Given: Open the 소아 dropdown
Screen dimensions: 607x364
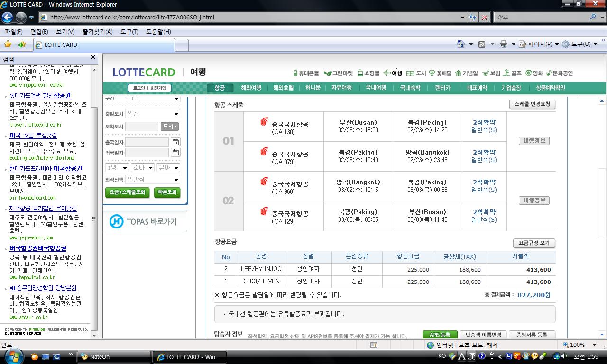Looking at the screenshot, I should click(143, 168).
